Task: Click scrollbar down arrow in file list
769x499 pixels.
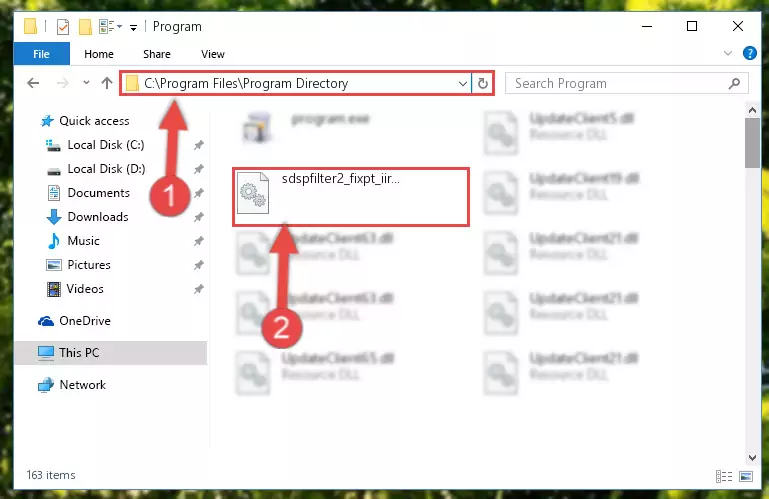Action: pyautogui.click(x=752, y=457)
